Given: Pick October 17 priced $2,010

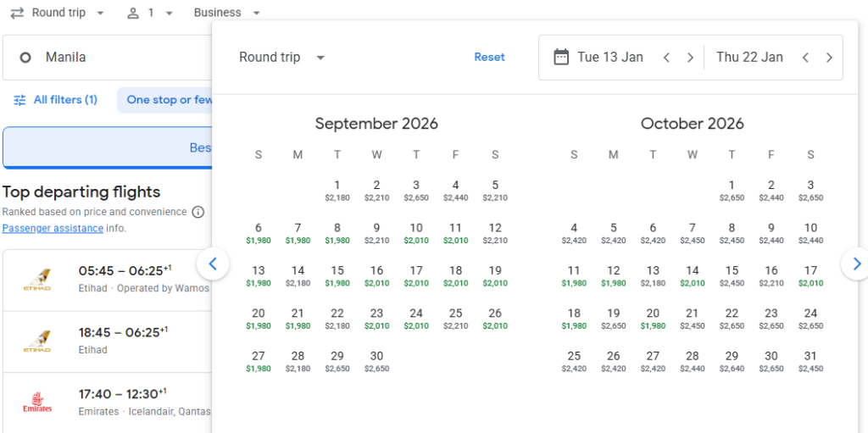Looking at the screenshot, I should [x=810, y=275].
